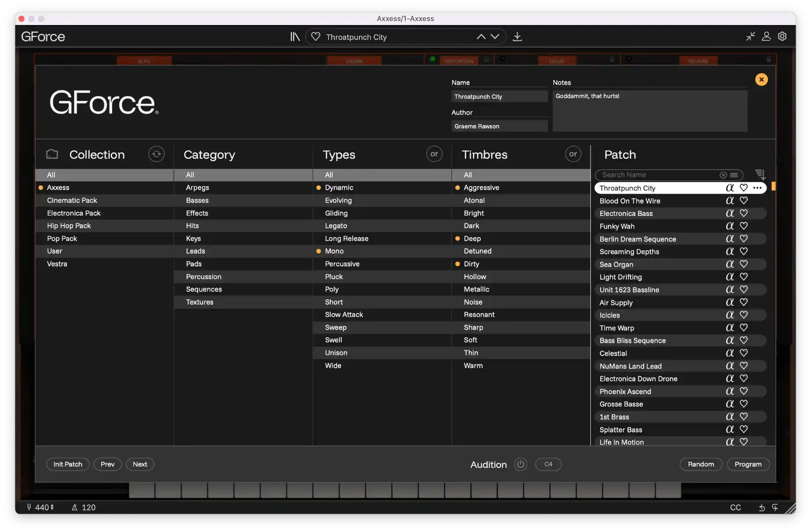Screen dimensions: 811x532
Task: Select the Leads category
Action: click(x=243, y=252)
